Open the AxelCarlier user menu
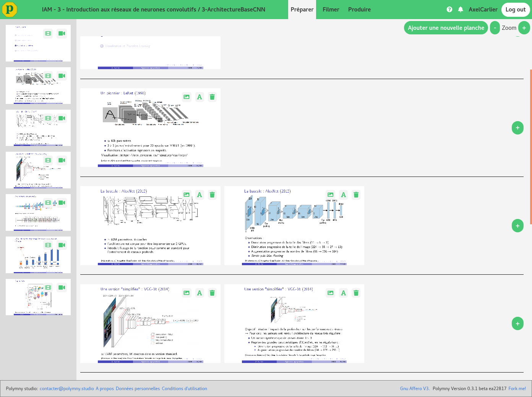This screenshot has width=532, height=397. [483, 10]
